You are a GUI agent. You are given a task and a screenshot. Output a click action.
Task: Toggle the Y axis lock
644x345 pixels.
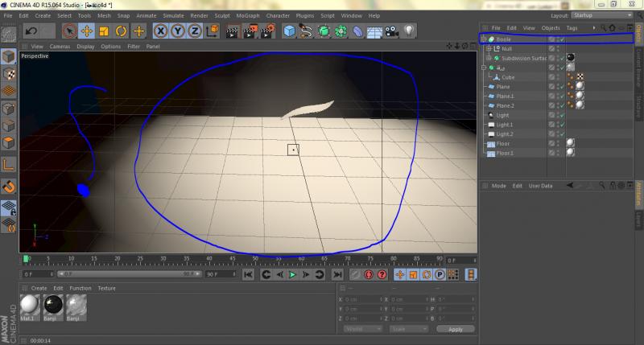coord(177,31)
